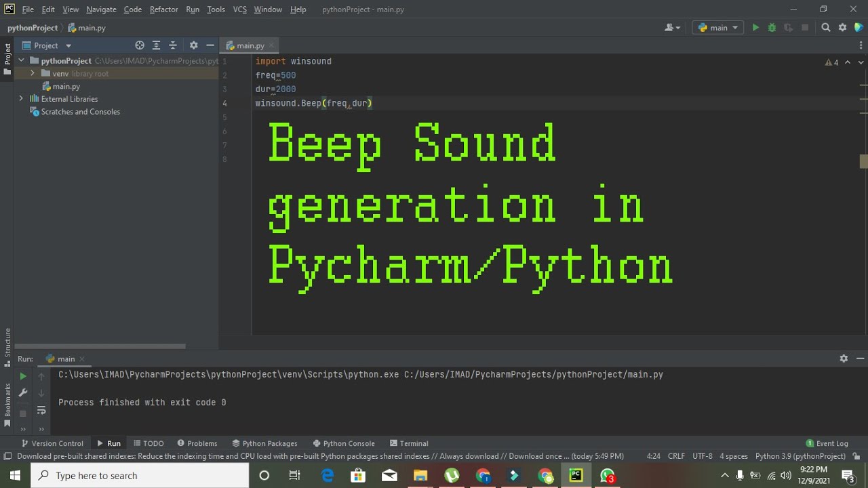Open WhatsApp taskbar icon
Image resolution: width=868 pixels, height=488 pixels.
(x=608, y=476)
